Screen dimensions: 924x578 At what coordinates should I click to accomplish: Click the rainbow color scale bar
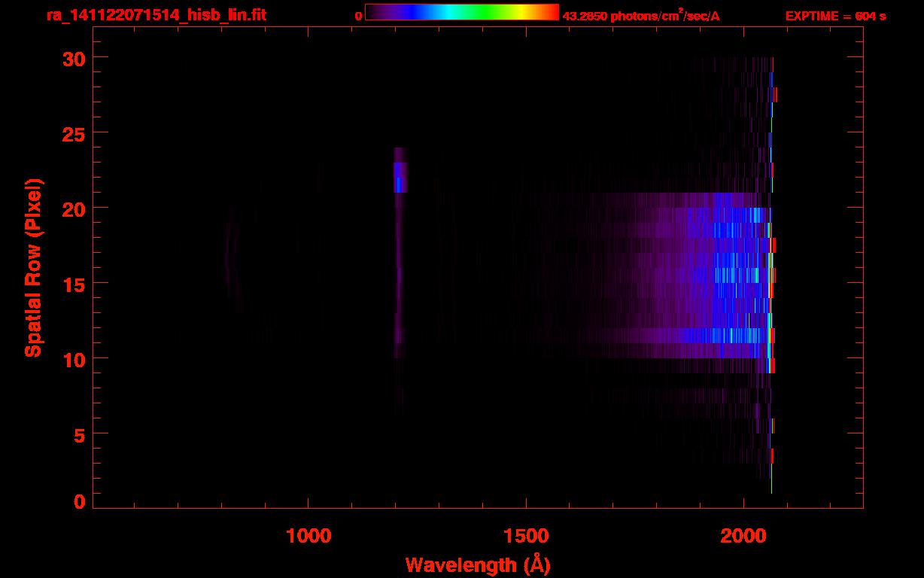[462, 13]
